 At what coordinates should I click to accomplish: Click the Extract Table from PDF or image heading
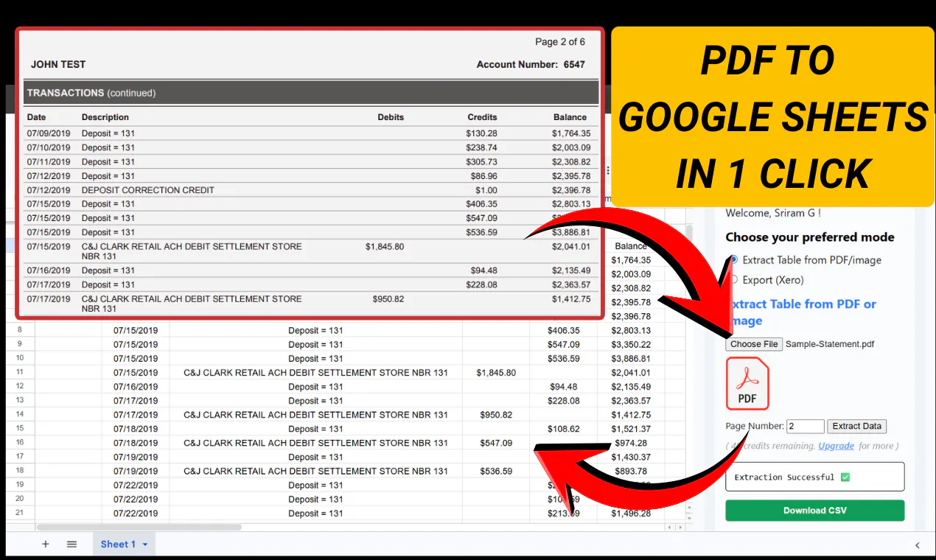tap(801, 312)
